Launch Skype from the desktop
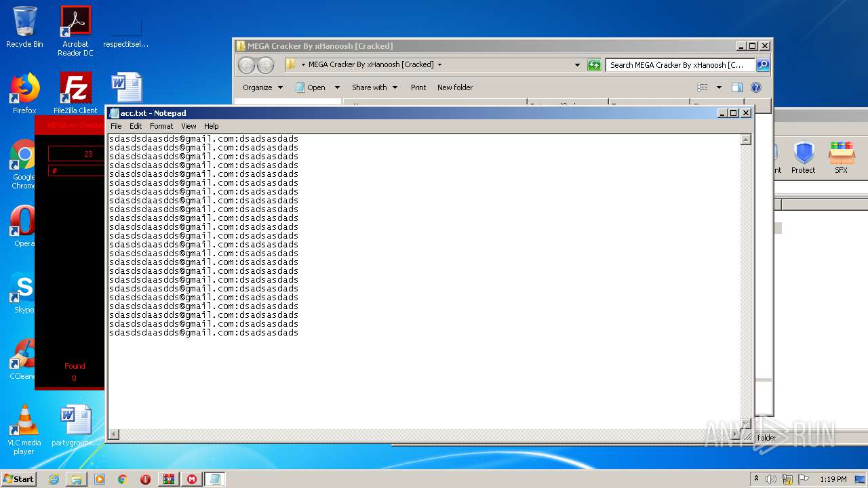This screenshot has height=488, width=868. coord(24,293)
